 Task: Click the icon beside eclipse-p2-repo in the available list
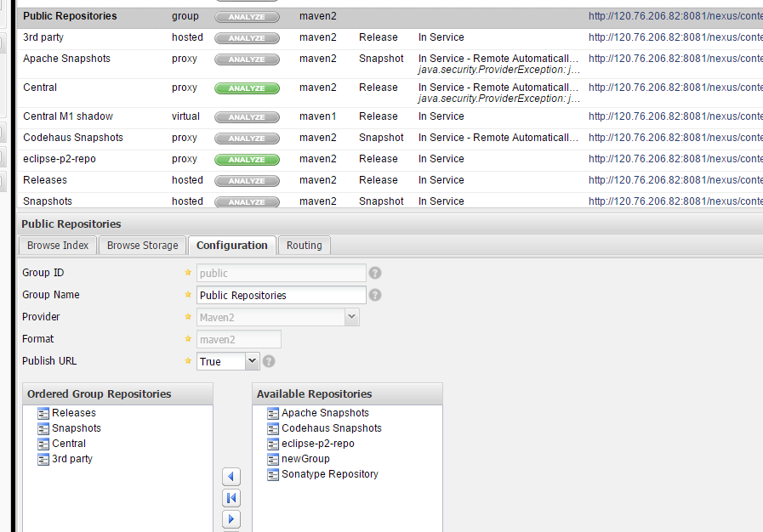coord(273,444)
